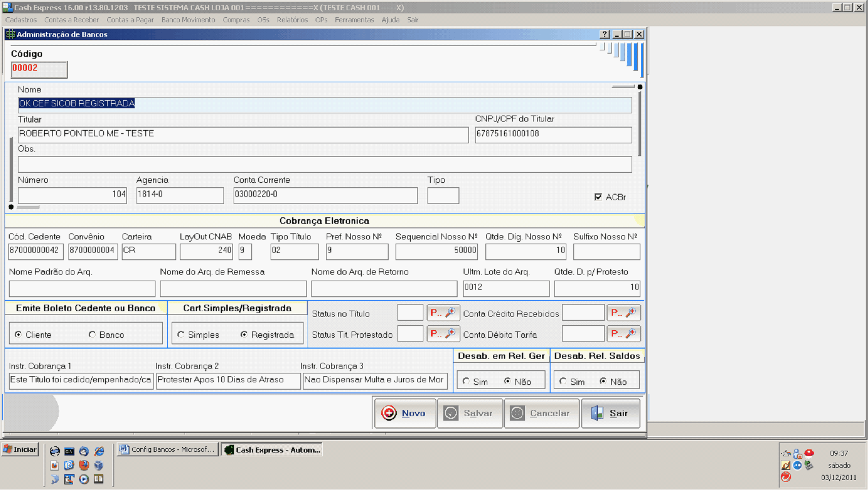Viewport: 868px width, 490px height.
Task: Toggle the ACBr checkbox
Action: click(x=598, y=197)
